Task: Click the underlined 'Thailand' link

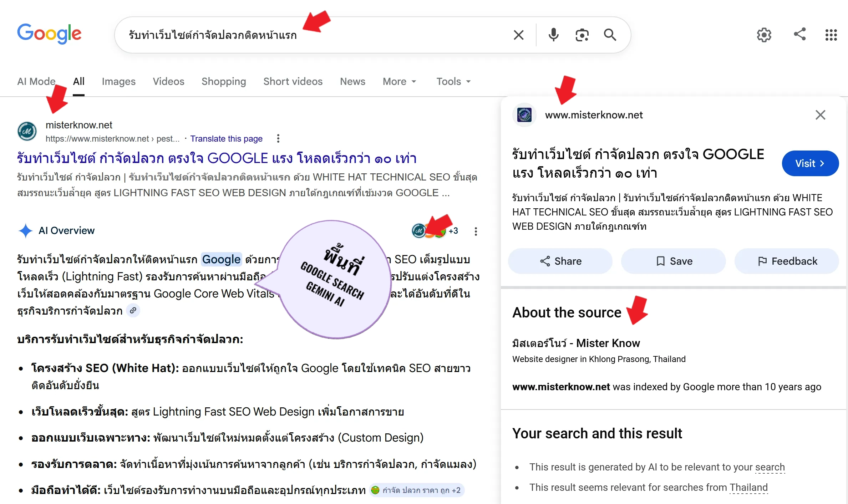Action: [748, 488]
